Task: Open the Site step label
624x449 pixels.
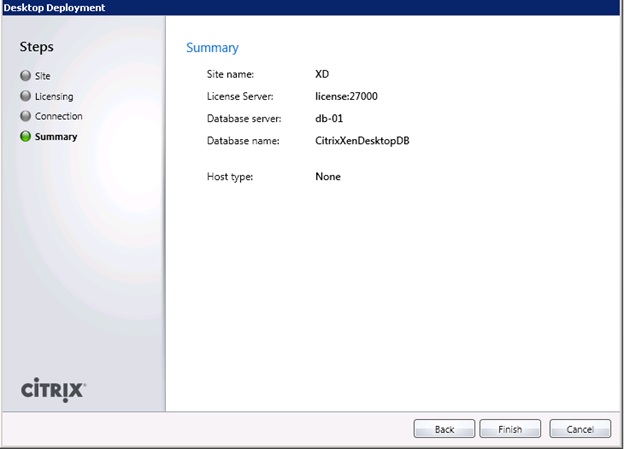Action: 43,76
